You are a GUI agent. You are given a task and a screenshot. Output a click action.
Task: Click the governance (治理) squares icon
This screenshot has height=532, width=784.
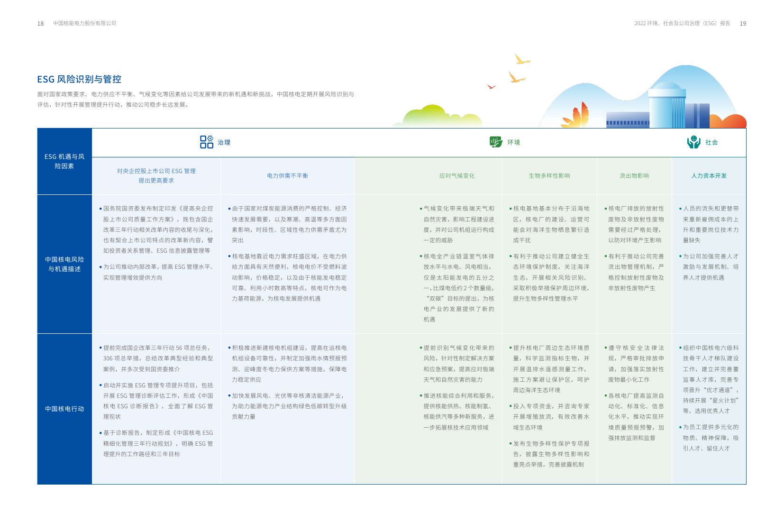(x=206, y=142)
